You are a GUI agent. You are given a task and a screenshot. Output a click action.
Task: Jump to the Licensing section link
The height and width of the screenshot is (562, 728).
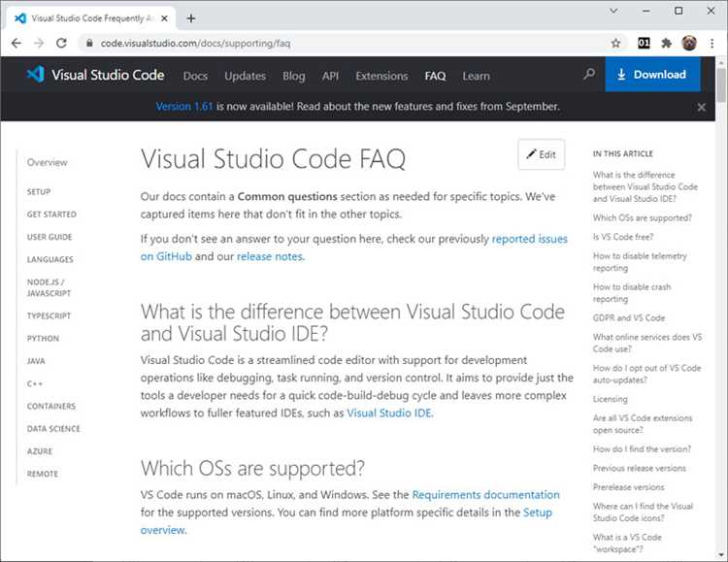(x=611, y=399)
